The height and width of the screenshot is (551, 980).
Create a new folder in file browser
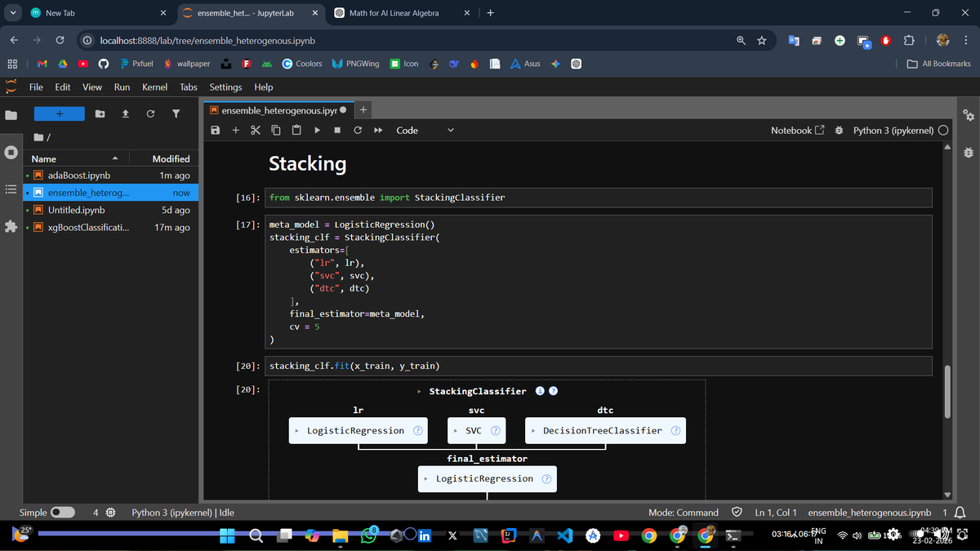click(100, 113)
